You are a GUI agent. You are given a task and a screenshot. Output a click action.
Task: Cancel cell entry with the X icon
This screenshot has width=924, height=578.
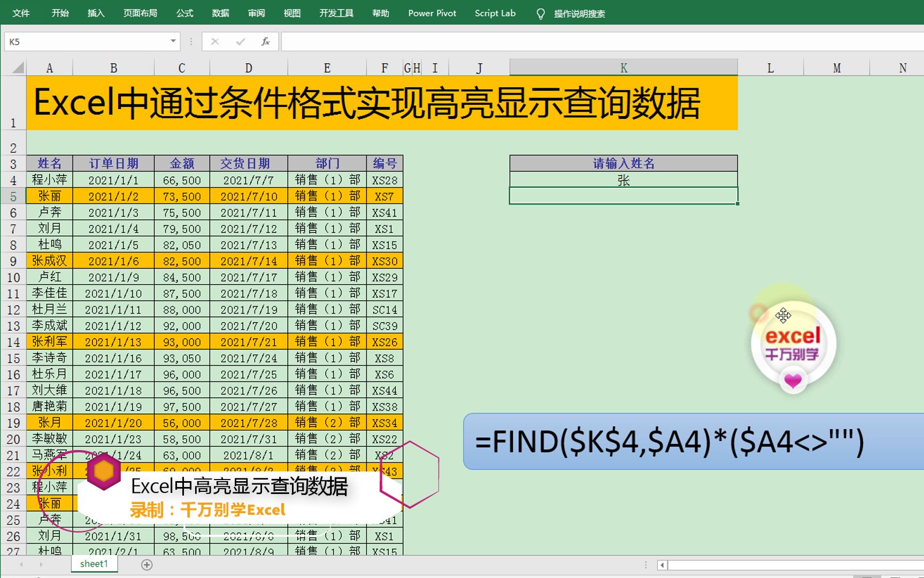(x=215, y=41)
